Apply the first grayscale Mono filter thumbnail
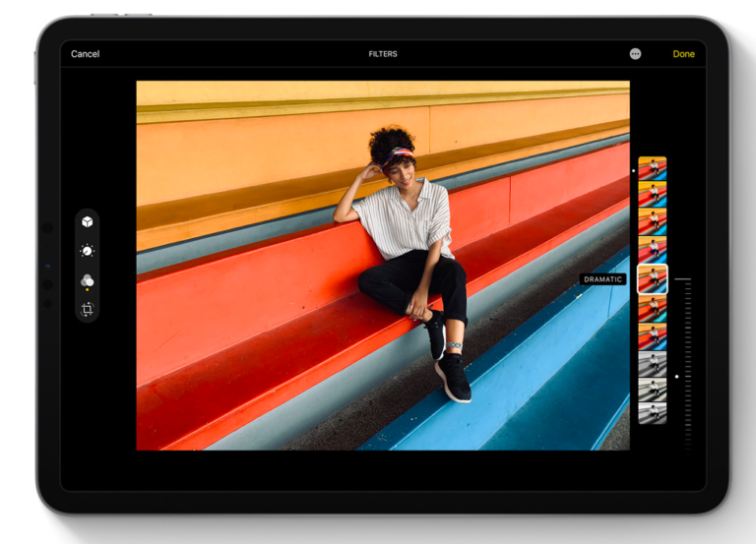Viewport: 756px width, 544px height. (x=653, y=364)
